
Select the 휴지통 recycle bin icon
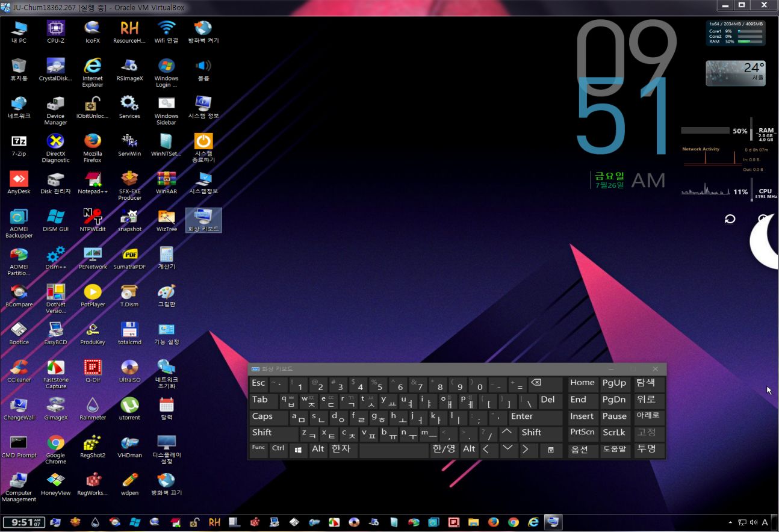click(19, 69)
